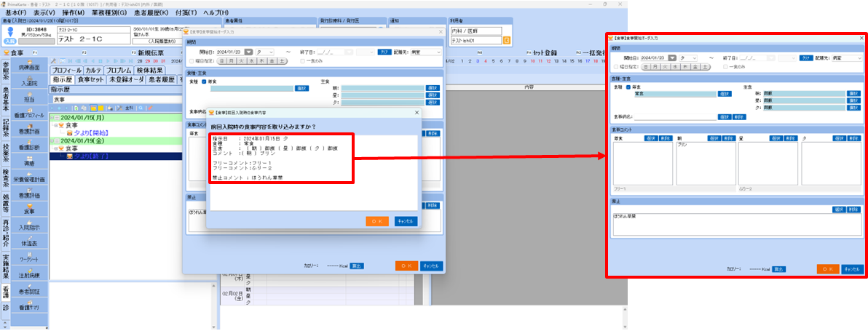Viewport: 868px width, 331px height.
Task: Click the blue patient 入院 icon
Action: pyautogui.click(x=9, y=36)
